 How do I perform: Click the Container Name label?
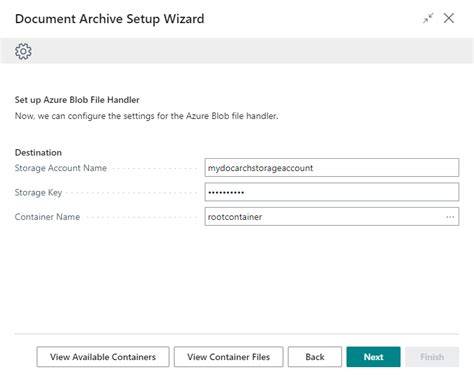47,217
